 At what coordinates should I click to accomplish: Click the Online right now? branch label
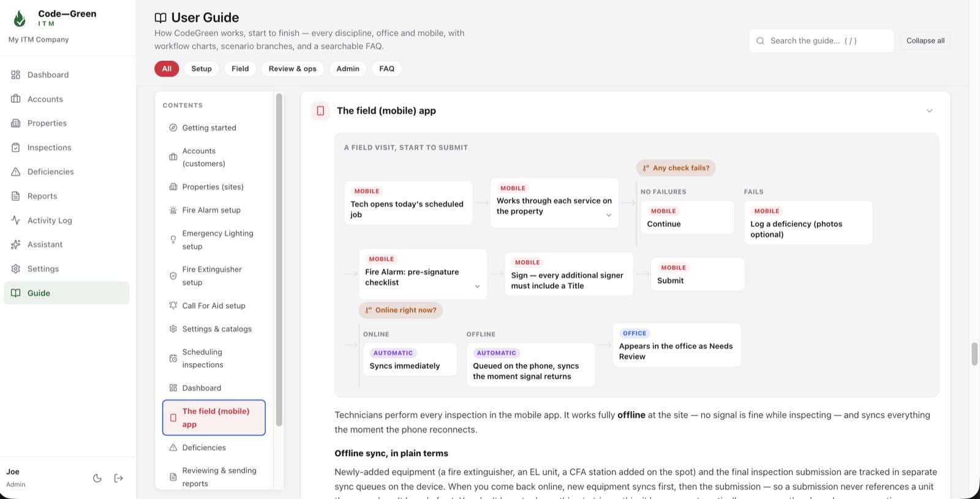[x=401, y=310]
